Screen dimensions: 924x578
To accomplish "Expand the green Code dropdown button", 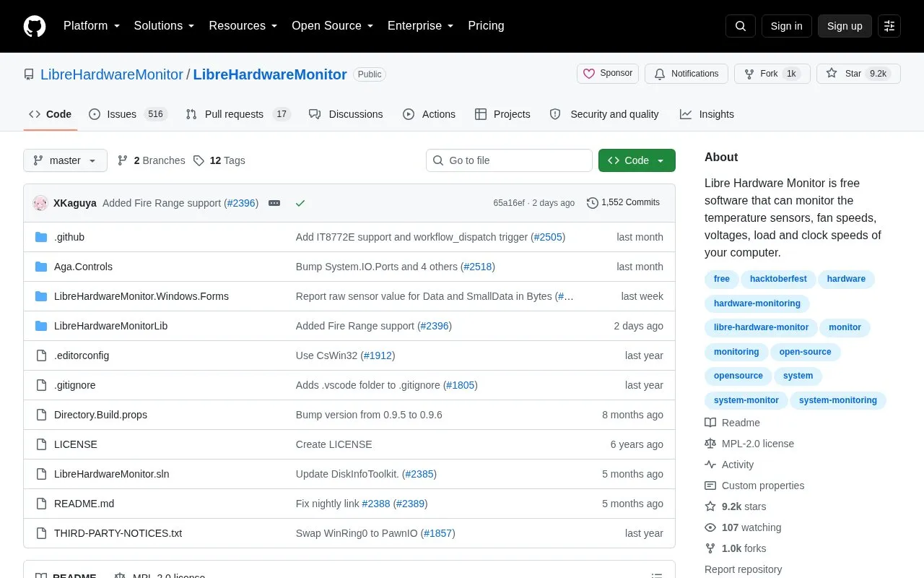I will [637, 160].
